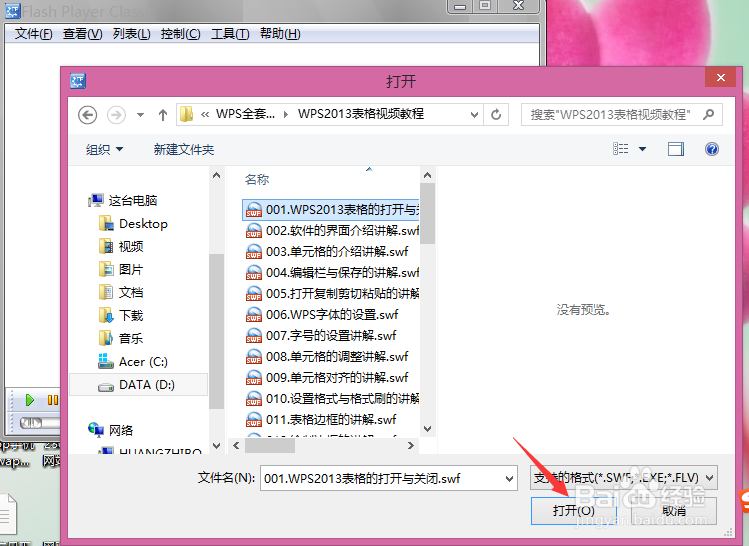Change the view layout icon
Image resolution: width=749 pixels, height=546 pixels.
coord(621,149)
